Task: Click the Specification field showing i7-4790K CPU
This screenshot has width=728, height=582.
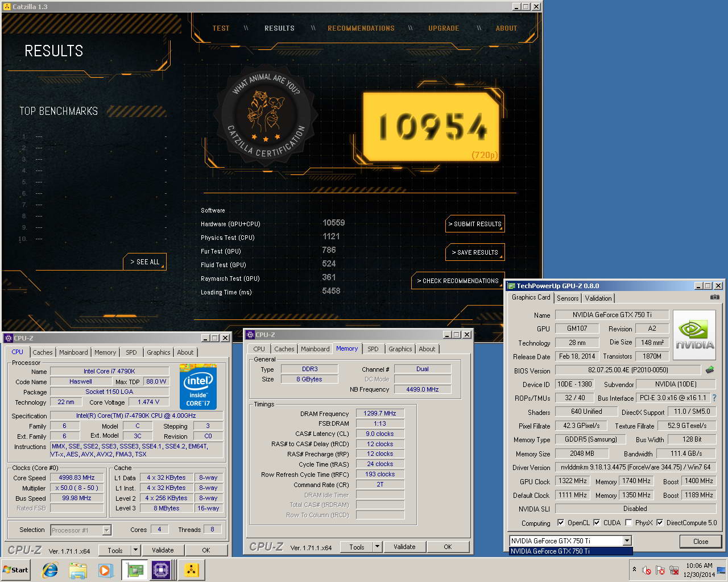Action: pos(136,415)
